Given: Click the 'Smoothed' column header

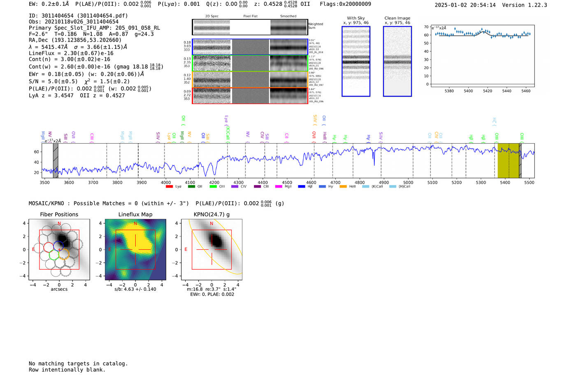Looking at the screenshot, I should (288, 16).
